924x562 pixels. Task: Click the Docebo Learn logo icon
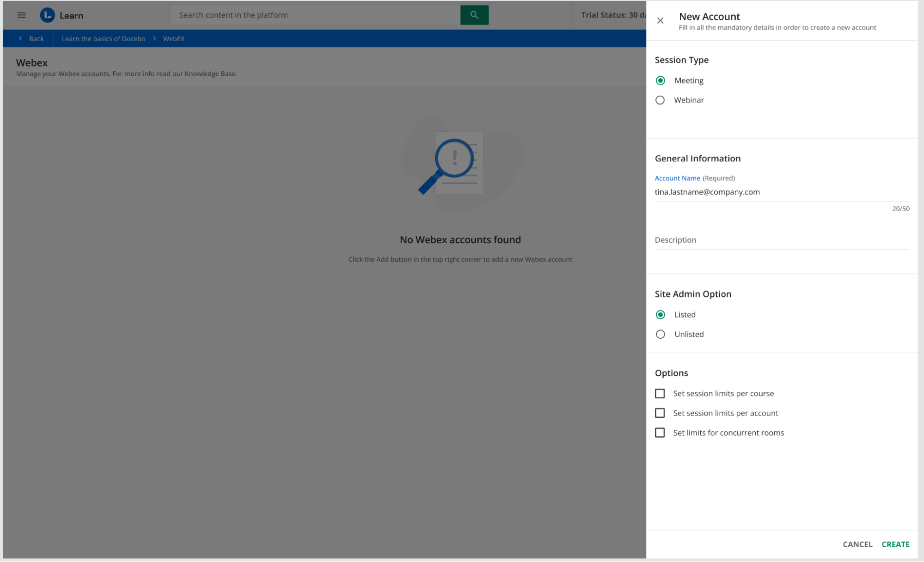[x=47, y=15]
